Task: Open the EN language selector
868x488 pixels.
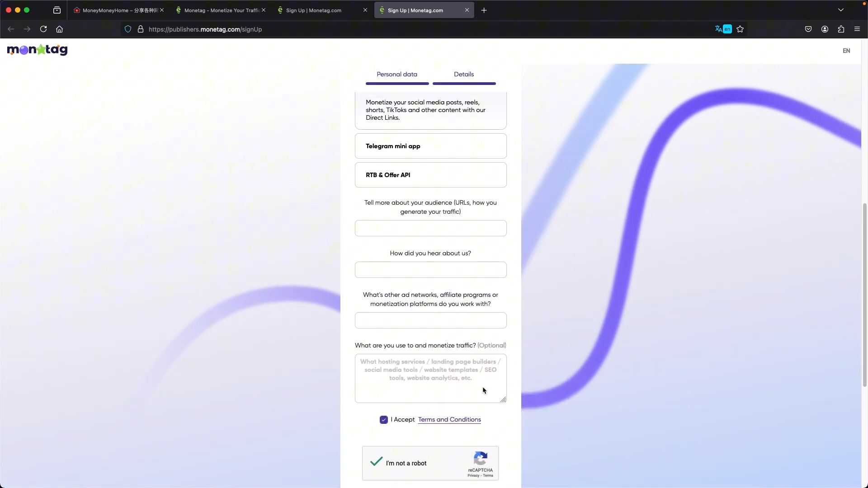Action: click(x=846, y=51)
